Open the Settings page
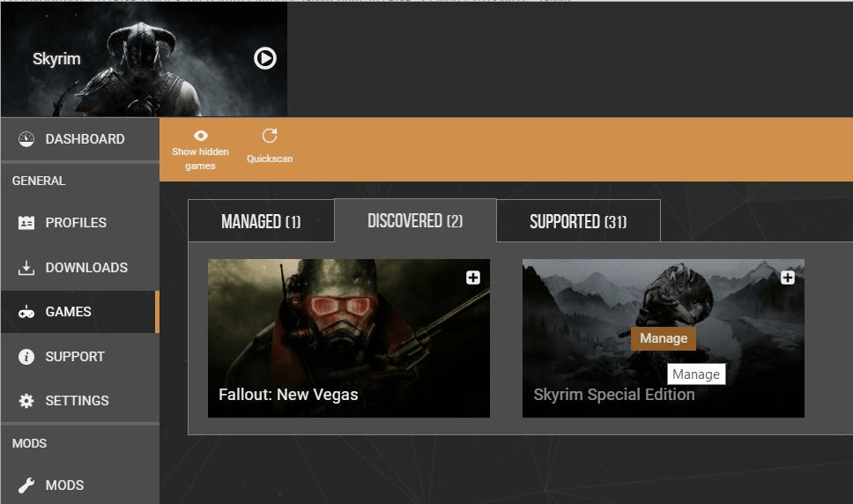Screen dimensions: 853x504 (x=80, y=401)
